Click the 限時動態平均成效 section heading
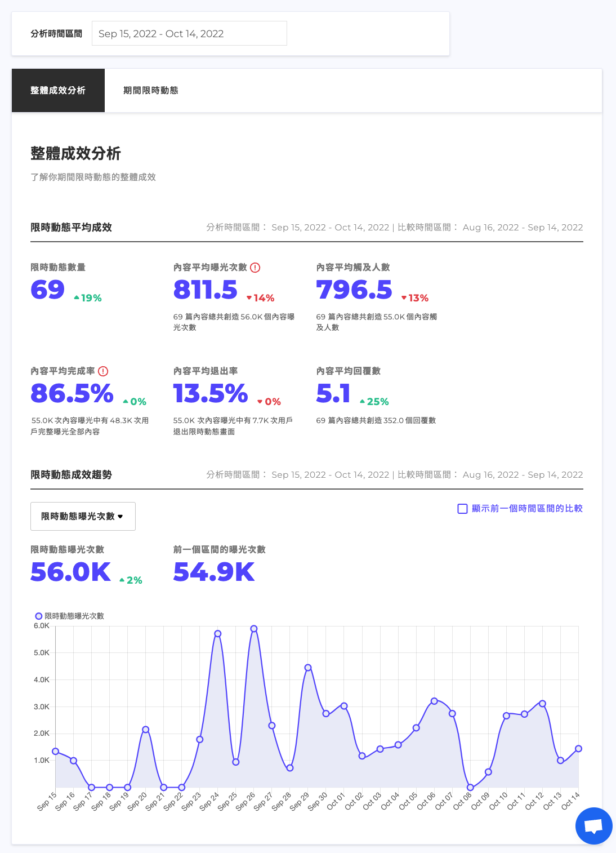 point(72,227)
